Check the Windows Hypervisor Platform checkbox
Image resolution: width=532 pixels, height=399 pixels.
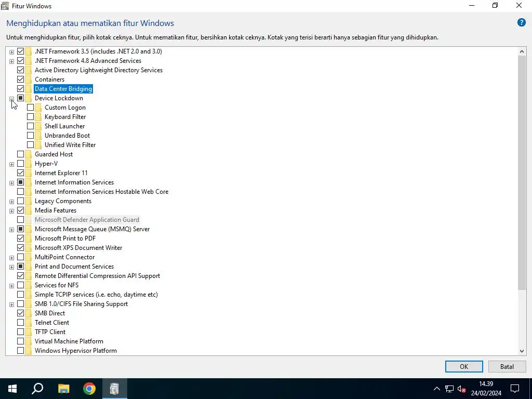point(20,351)
